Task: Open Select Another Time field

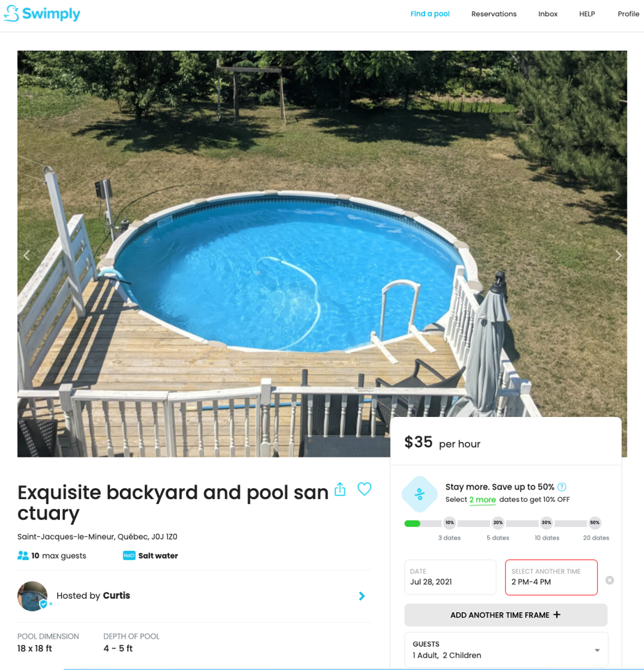Action: 551,577
